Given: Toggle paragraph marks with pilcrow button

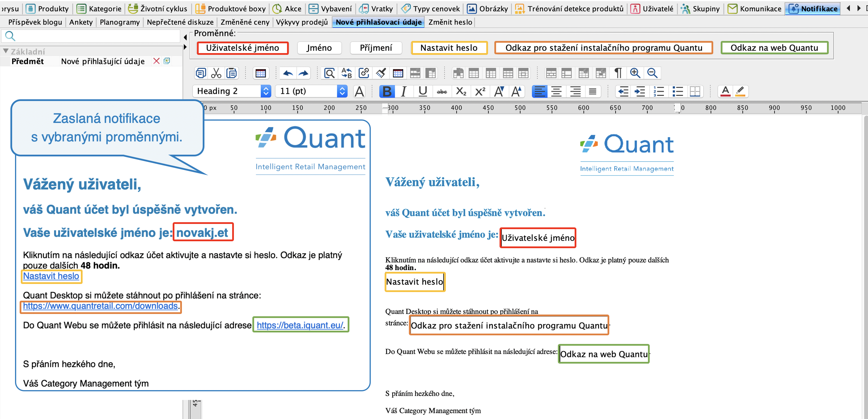Looking at the screenshot, I should [x=618, y=73].
